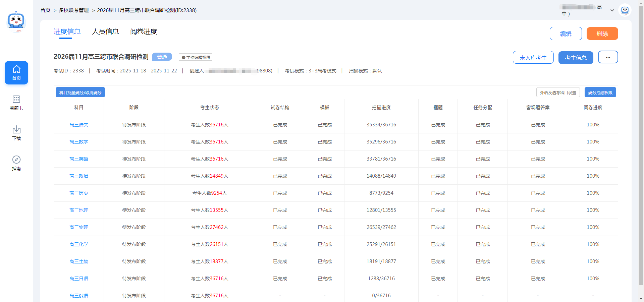
Task: Open the 未入库考生 button
Action: tap(533, 58)
